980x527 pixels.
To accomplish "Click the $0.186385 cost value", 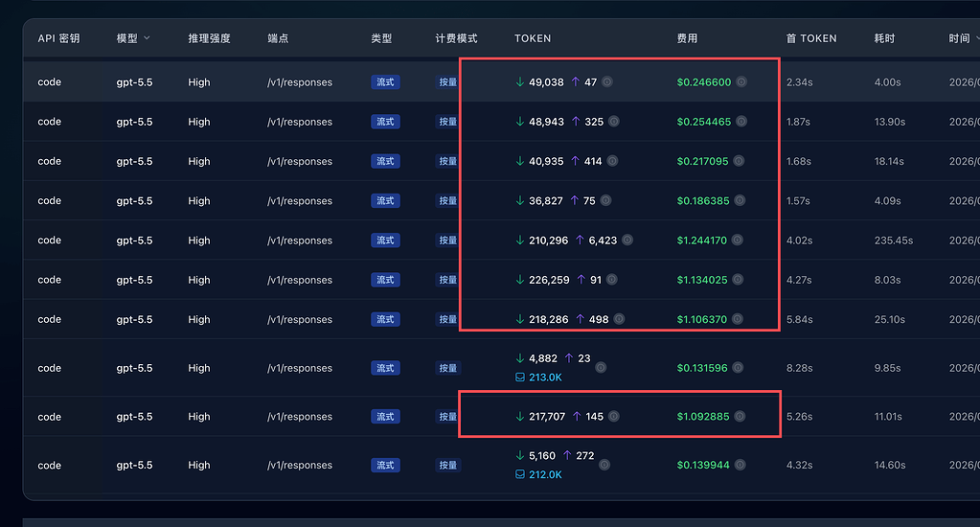I will coord(703,200).
